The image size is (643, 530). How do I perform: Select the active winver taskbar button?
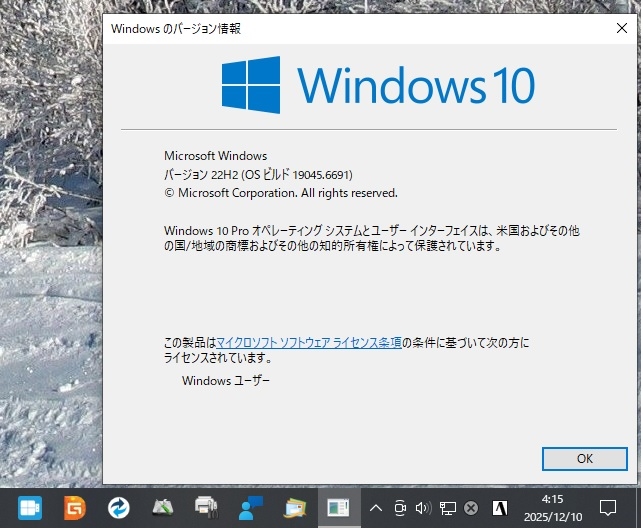[339, 508]
